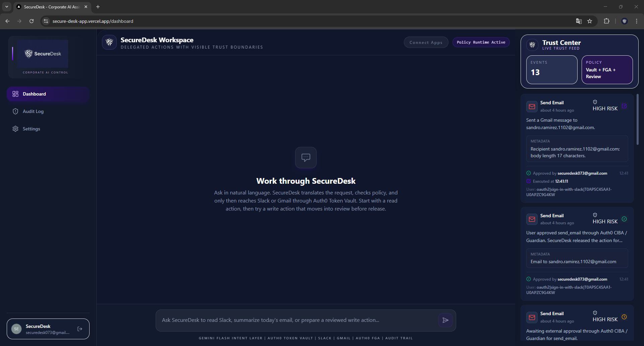Click the address bar URL

[93, 21]
